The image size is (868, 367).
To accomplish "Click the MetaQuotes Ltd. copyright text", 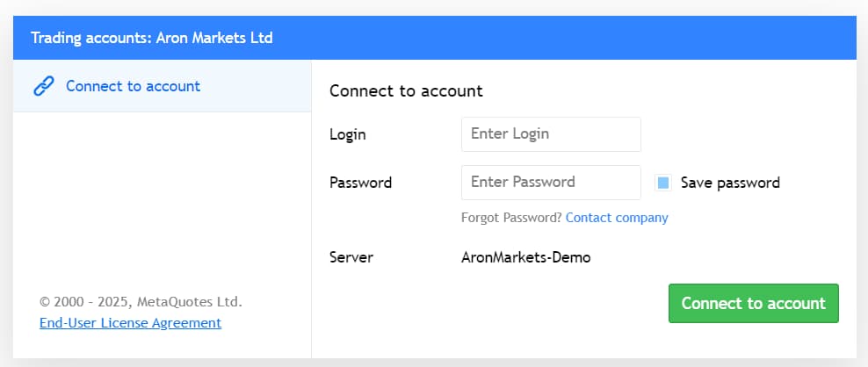I will (141, 302).
